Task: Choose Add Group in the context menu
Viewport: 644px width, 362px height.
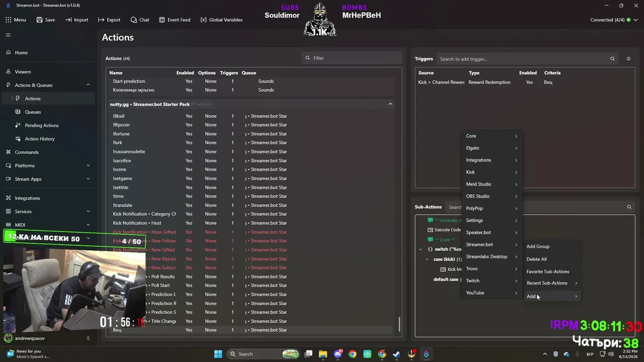Action: 552,246
